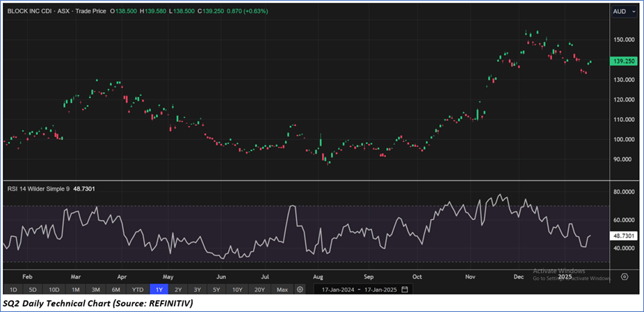Choose the 3Y time range
Image resolution: width=644 pixels, height=312 pixels.
pos(198,290)
